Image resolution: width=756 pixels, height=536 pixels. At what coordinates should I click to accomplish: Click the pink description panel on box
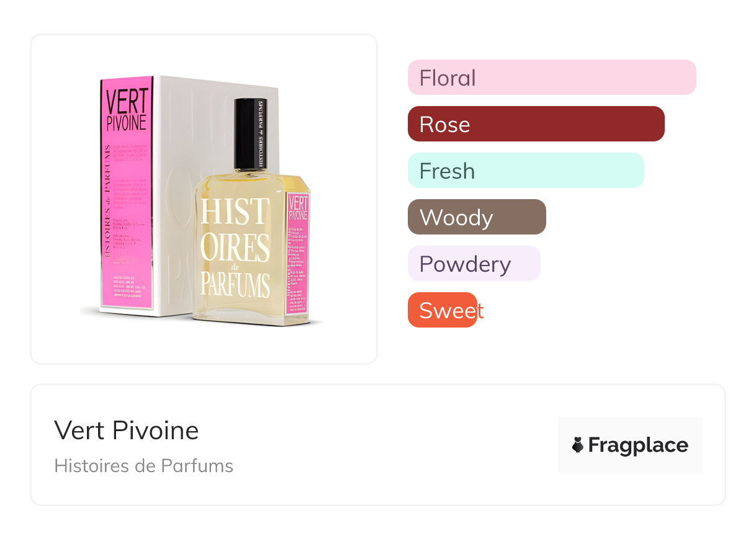click(x=126, y=192)
